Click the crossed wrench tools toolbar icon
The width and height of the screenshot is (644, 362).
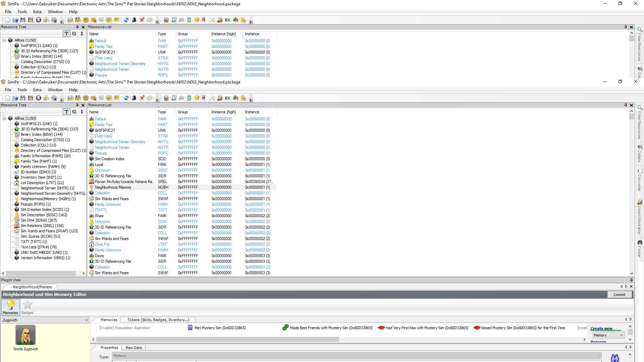[212, 98]
